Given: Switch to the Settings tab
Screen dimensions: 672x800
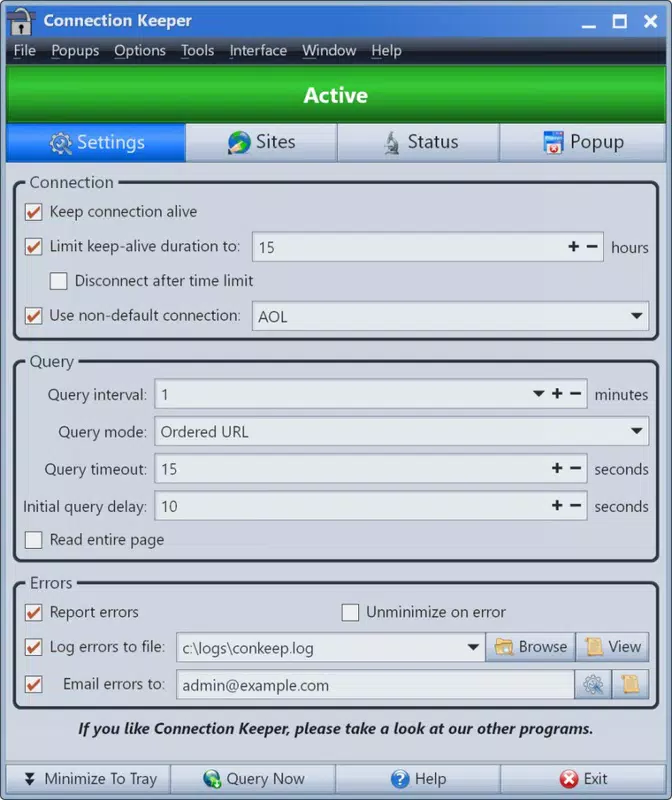Looking at the screenshot, I should (96, 142).
